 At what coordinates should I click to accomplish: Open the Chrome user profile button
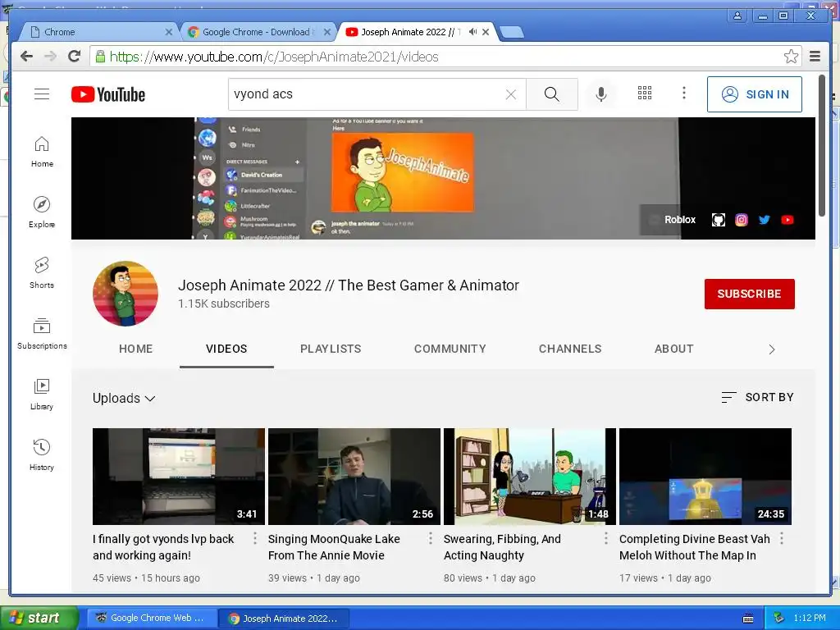coord(737,16)
